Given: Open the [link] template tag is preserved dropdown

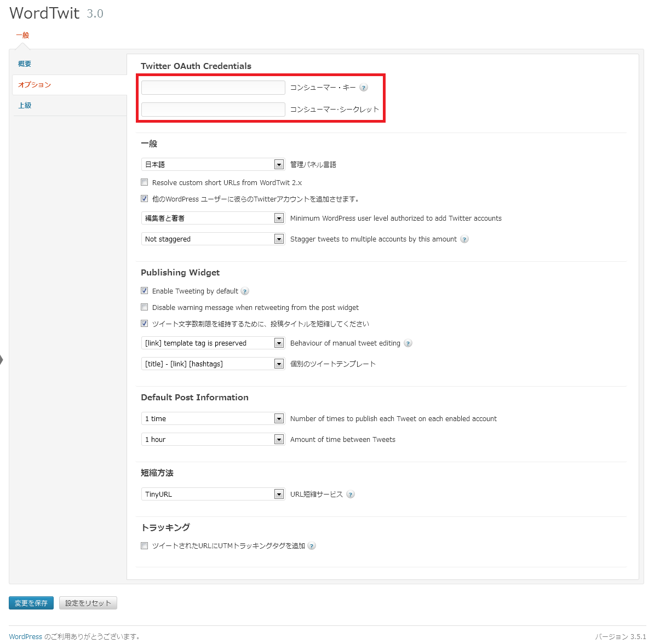Looking at the screenshot, I should [x=213, y=343].
